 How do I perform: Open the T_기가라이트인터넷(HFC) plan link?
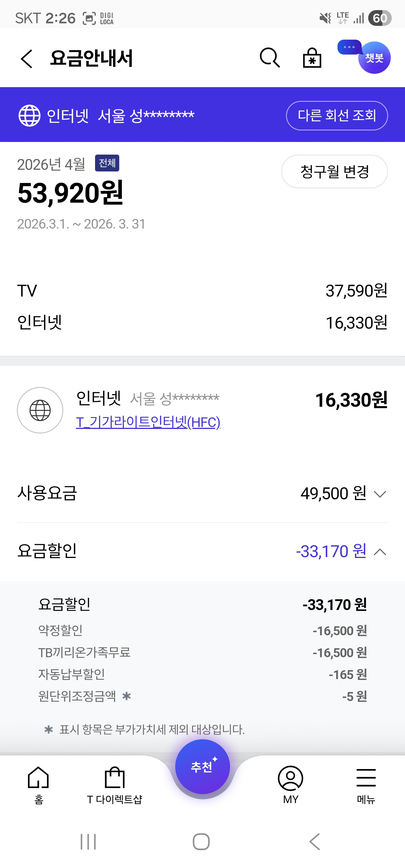[x=148, y=422]
